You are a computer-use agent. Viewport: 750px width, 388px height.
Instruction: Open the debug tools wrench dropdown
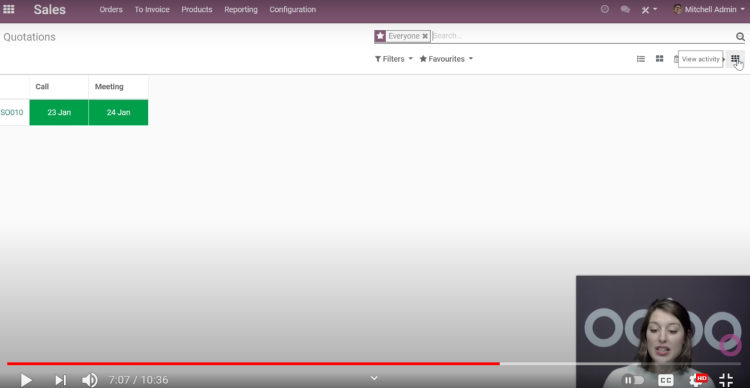click(x=649, y=10)
